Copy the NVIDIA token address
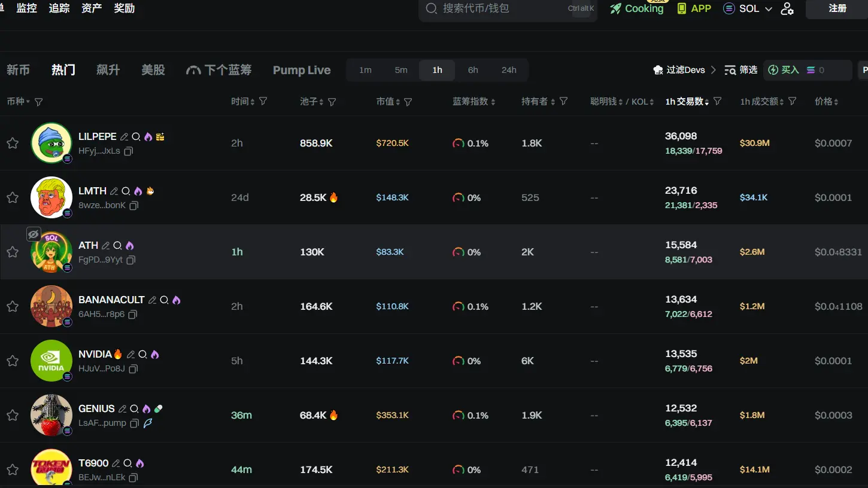 click(x=133, y=369)
